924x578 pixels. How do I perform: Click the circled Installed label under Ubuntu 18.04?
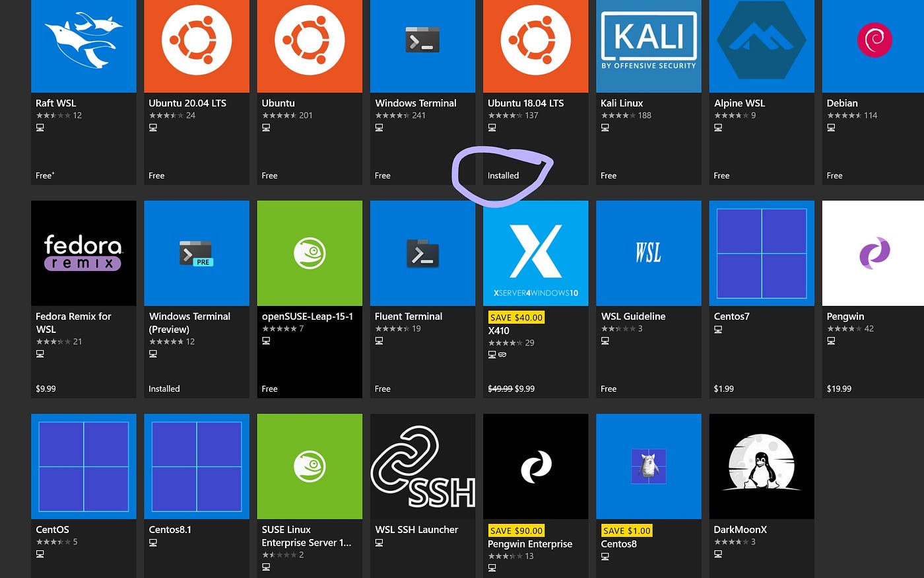coord(504,176)
